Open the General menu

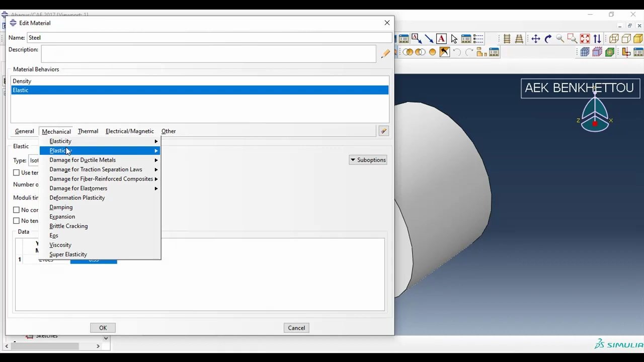point(24,131)
